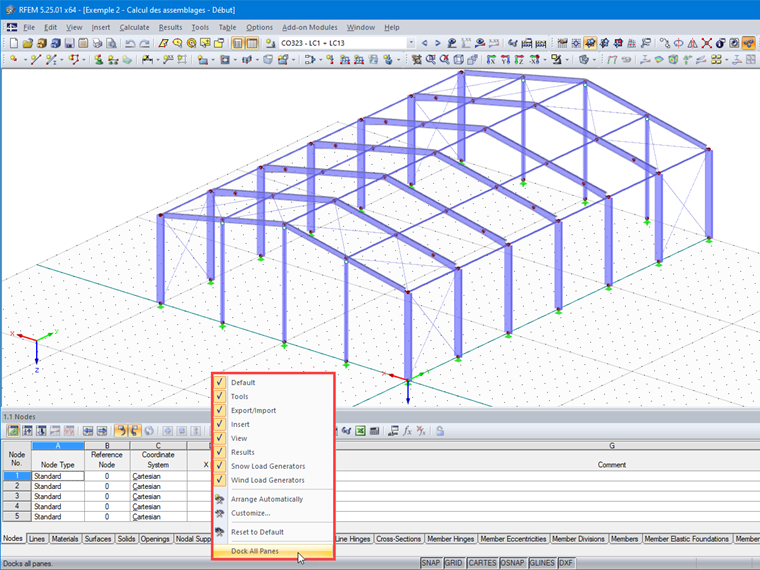
Task: Click the view in Y direction icon
Action: (x=506, y=60)
